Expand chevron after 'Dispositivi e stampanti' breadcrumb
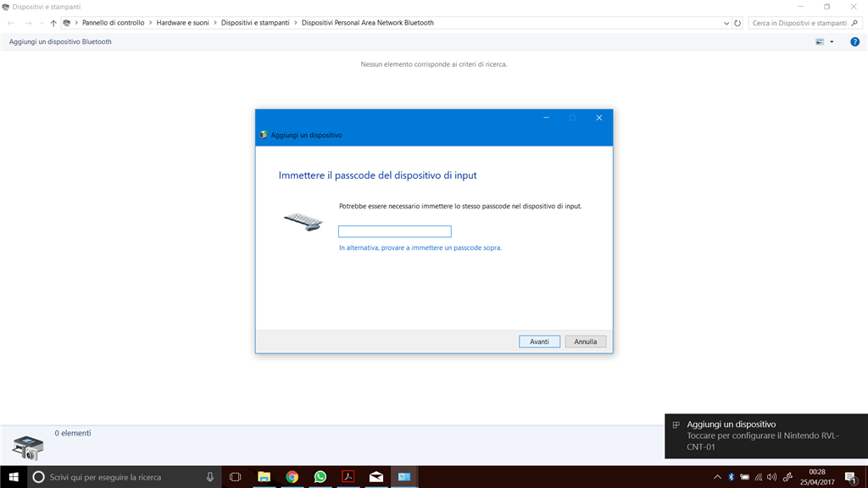 pos(296,23)
